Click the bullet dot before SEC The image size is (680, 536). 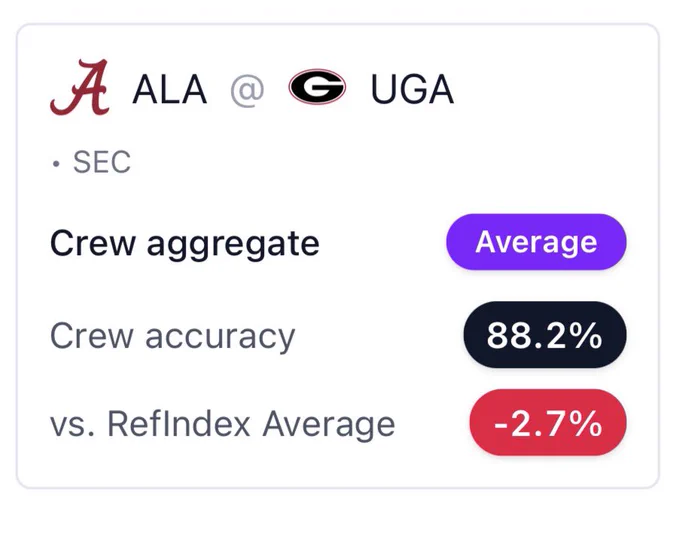click(56, 164)
